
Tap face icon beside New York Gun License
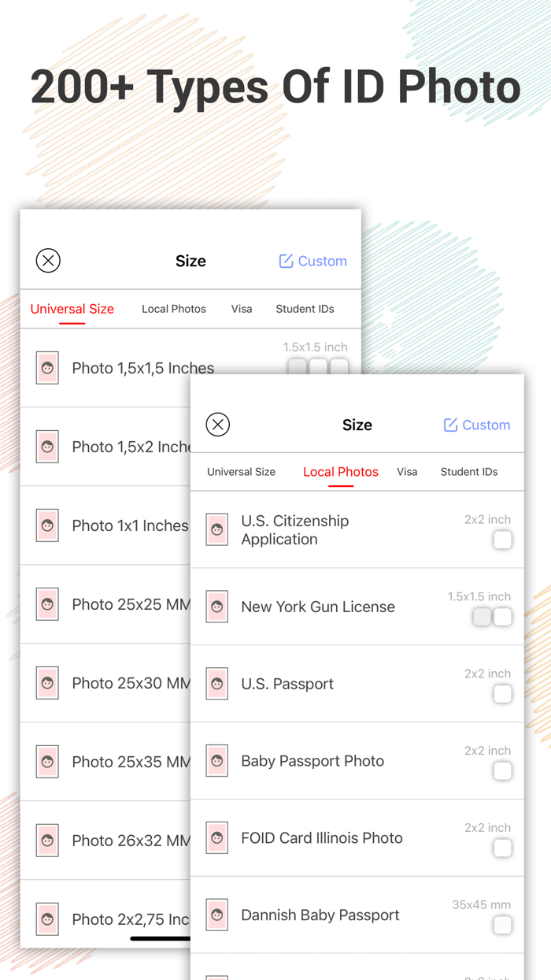pos(217,607)
